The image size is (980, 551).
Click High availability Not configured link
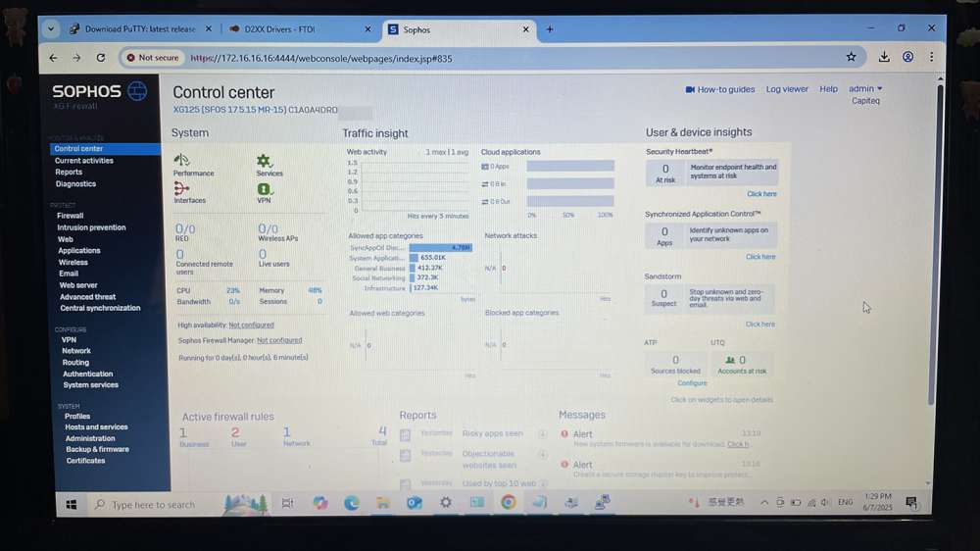pyautogui.click(x=251, y=325)
